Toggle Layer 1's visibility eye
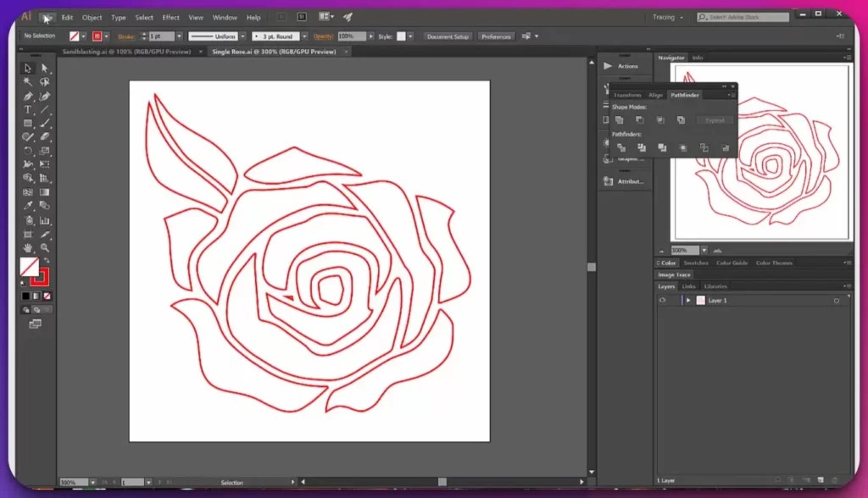Image resolution: width=868 pixels, height=498 pixels. tap(662, 300)
